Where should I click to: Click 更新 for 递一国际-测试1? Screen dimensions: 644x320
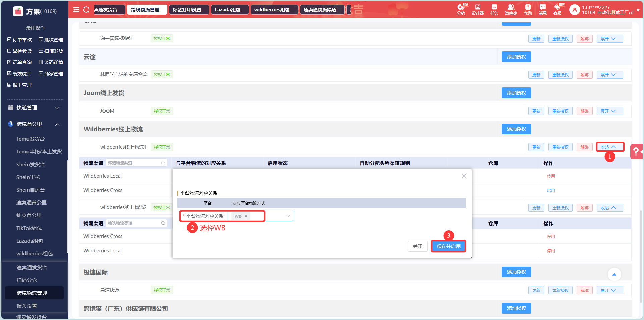[x=536, y=39]
